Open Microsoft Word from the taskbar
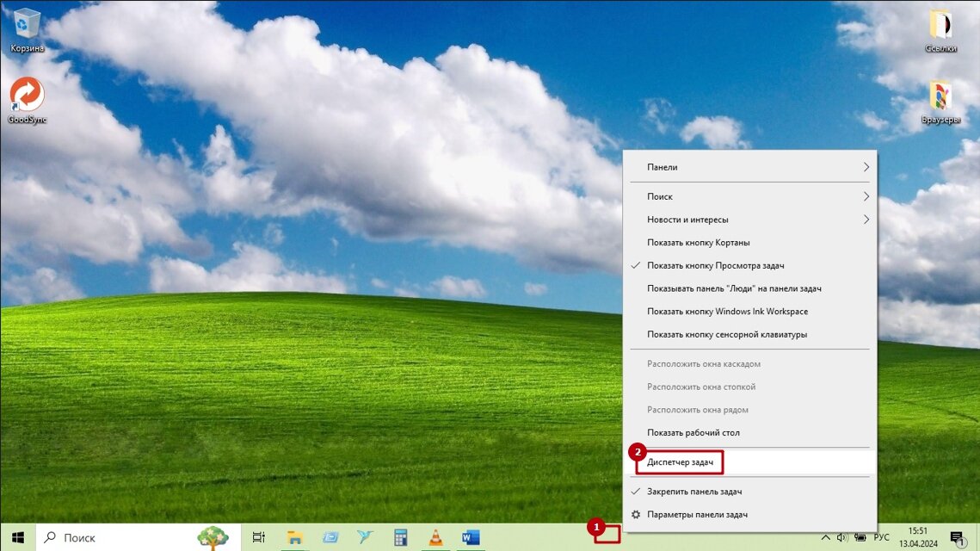This screenshot has width=980, height=551. coord(471,537)
